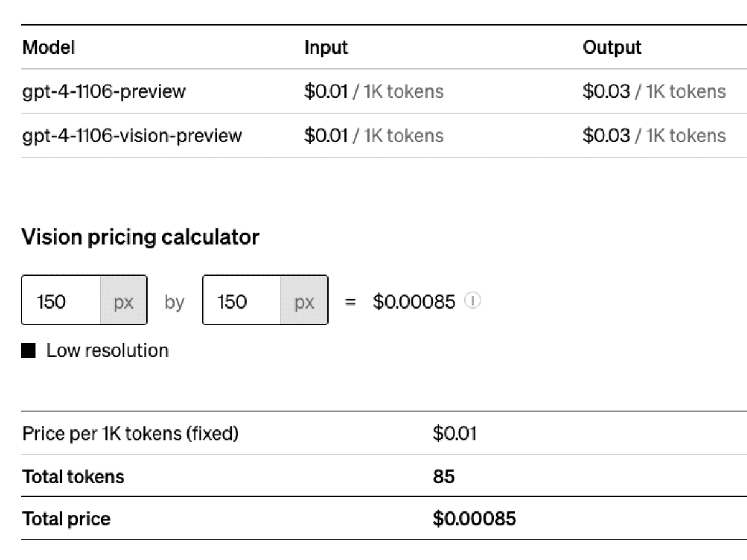This screenshot has height=560, width=747.
Task: Click the gpt-4-1106-preview model name
Action: [x=104, y=91]
